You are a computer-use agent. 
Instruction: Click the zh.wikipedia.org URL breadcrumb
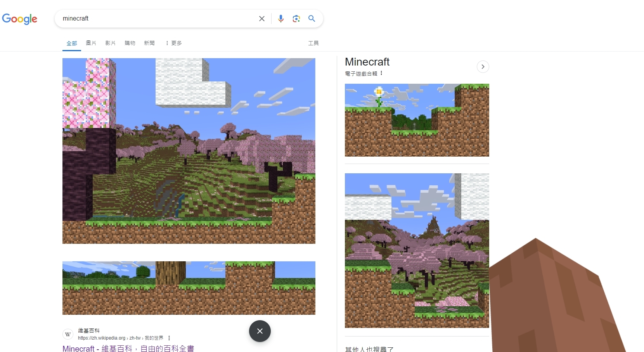click(x=121, y=338)
